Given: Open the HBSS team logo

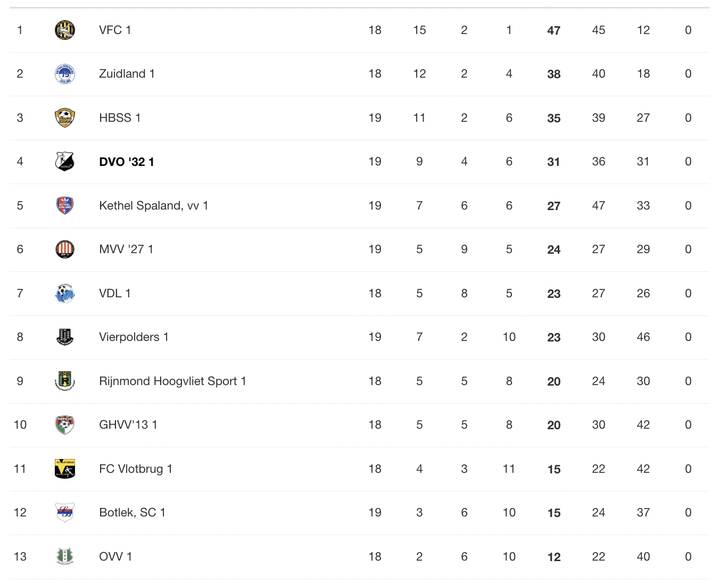Looking at the screenshot, I should [65, 118].
